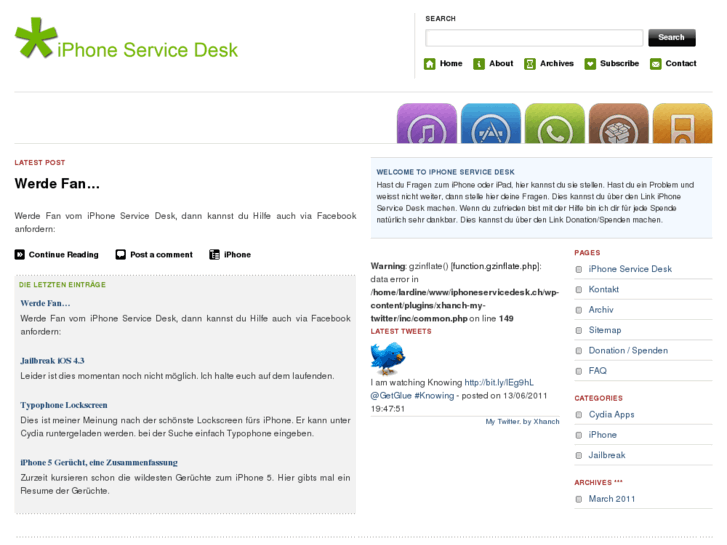Viewport: 727px width, 545px height.
Task: Click the 'Latest Tweets' heading
Action: 401,332
